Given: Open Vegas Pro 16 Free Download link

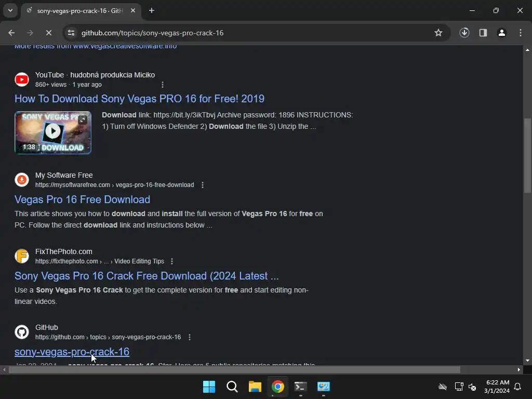Looking at the screenshot, I should click(x=82, y=199).
